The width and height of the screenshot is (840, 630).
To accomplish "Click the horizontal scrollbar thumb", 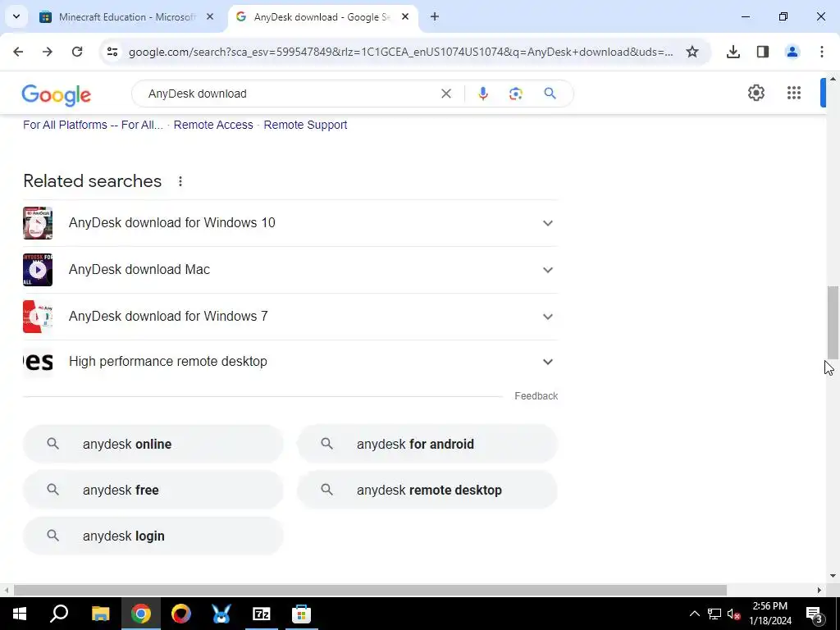I will click(370, 590).
